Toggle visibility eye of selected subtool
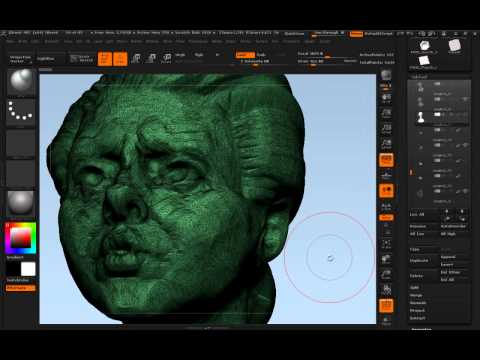This screenshot has height=360, width=480. 465,114
